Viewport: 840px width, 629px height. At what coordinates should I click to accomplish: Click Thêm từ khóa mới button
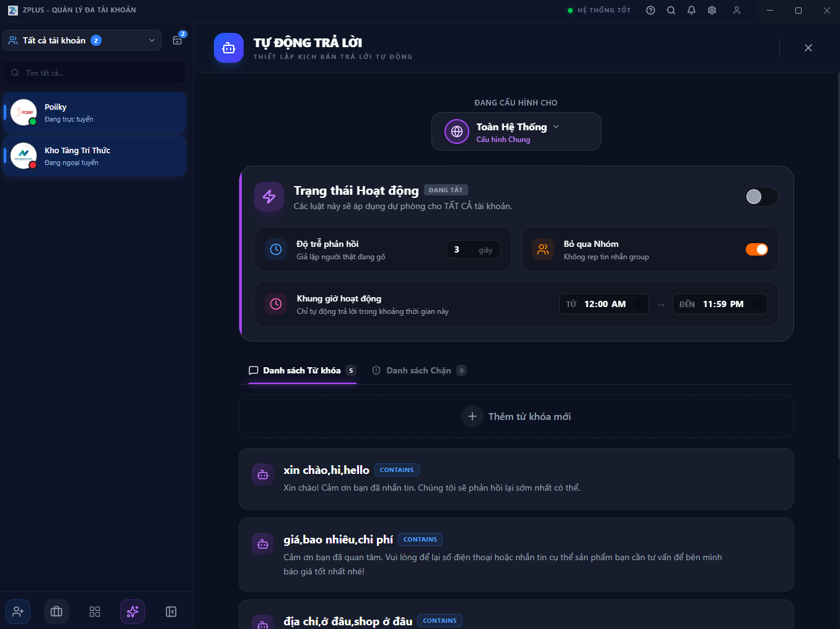(x=516, y=416)
